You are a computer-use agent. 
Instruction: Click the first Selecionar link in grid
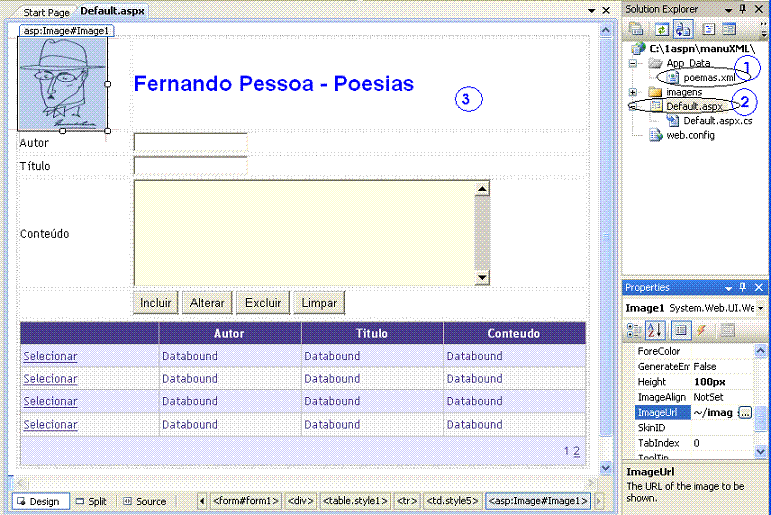pos(50,356)
